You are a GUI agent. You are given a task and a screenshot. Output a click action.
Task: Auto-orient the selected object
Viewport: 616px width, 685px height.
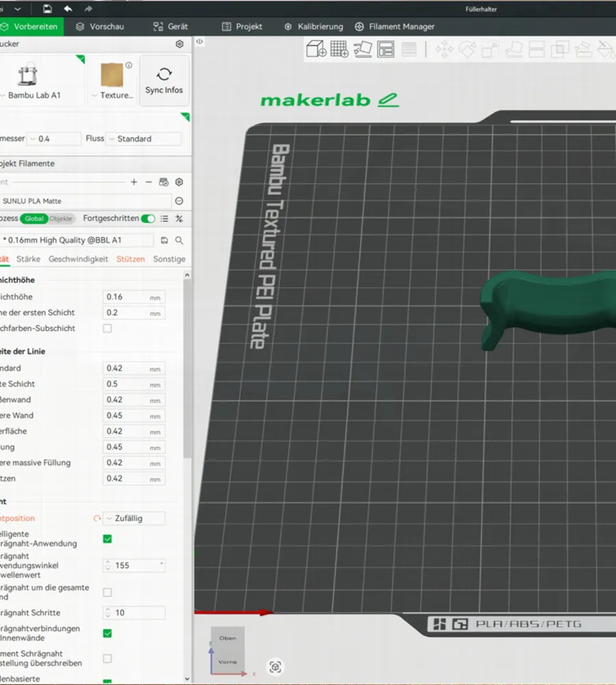(362, 49)
